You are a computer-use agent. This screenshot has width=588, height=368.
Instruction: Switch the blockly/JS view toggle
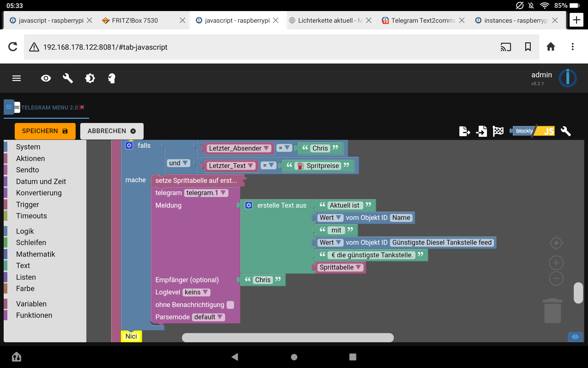[x=533, y=131]
